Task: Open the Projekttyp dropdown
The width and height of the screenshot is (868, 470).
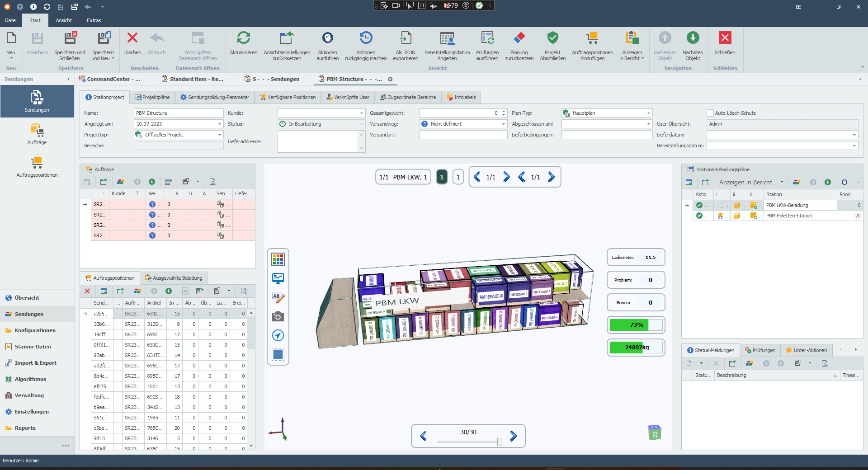Action: (x=220, y=135)
